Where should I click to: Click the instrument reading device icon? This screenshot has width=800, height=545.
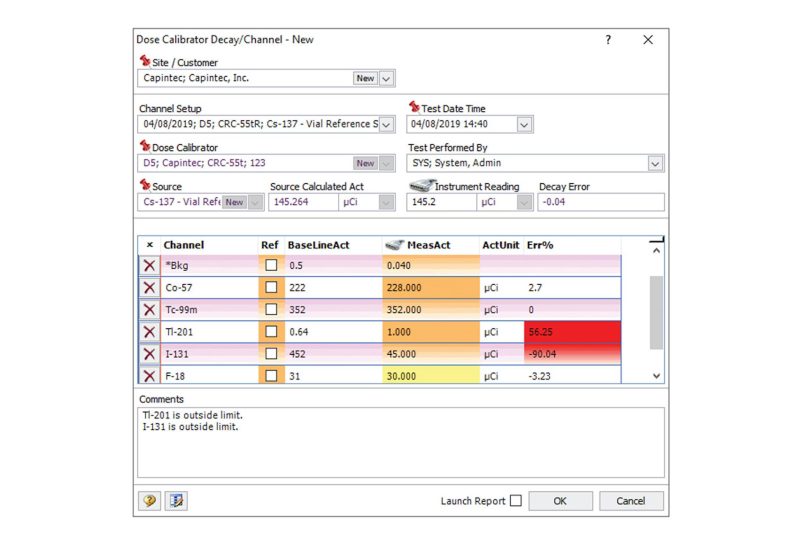(x=421, y=186)
